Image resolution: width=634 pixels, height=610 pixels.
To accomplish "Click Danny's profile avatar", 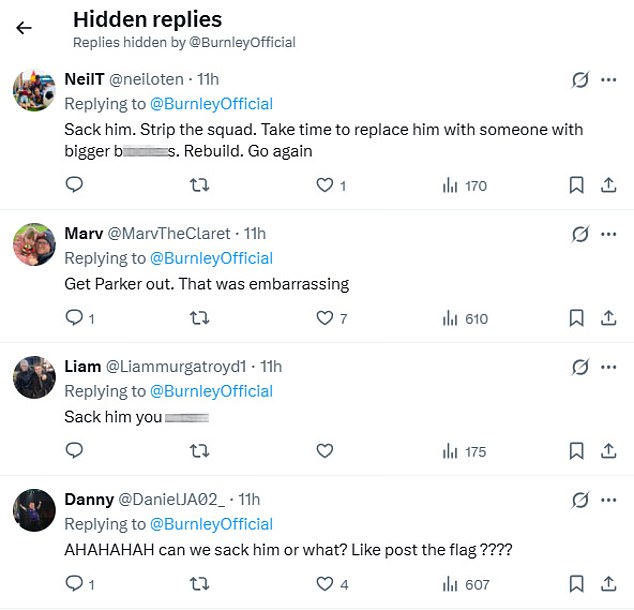I will [x=33, y=510].
